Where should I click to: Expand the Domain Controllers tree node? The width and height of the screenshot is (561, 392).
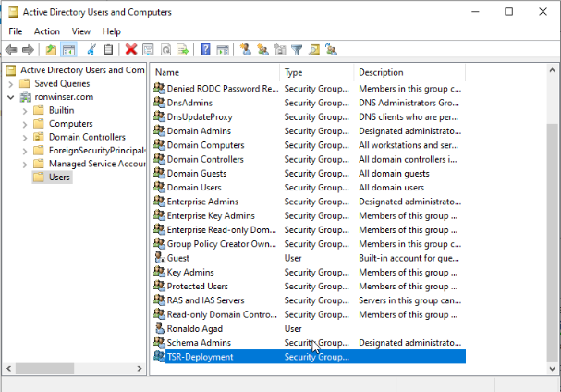[x=25, y=137]
